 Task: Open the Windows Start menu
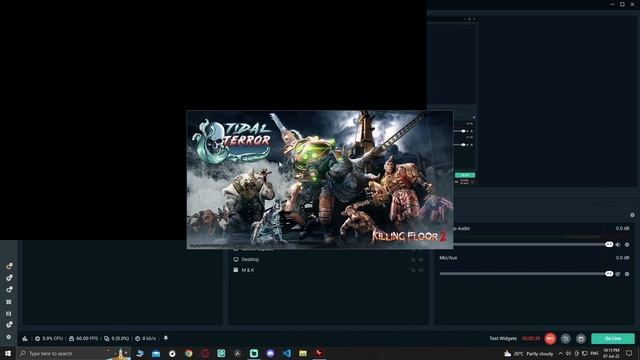pos(8,353)
